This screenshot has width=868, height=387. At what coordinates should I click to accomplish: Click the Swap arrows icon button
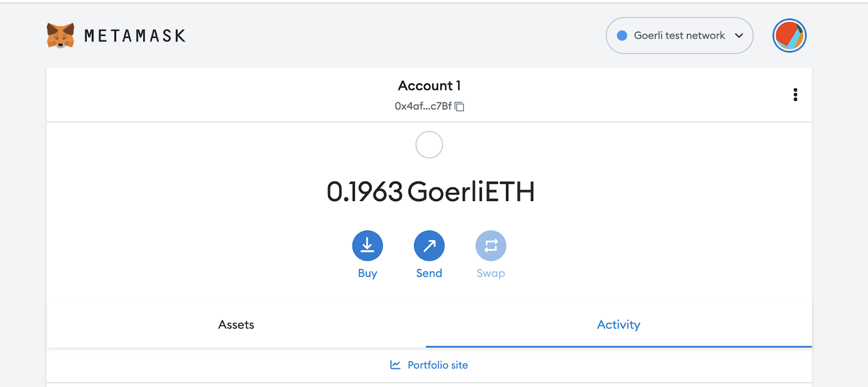coord(491,246)
